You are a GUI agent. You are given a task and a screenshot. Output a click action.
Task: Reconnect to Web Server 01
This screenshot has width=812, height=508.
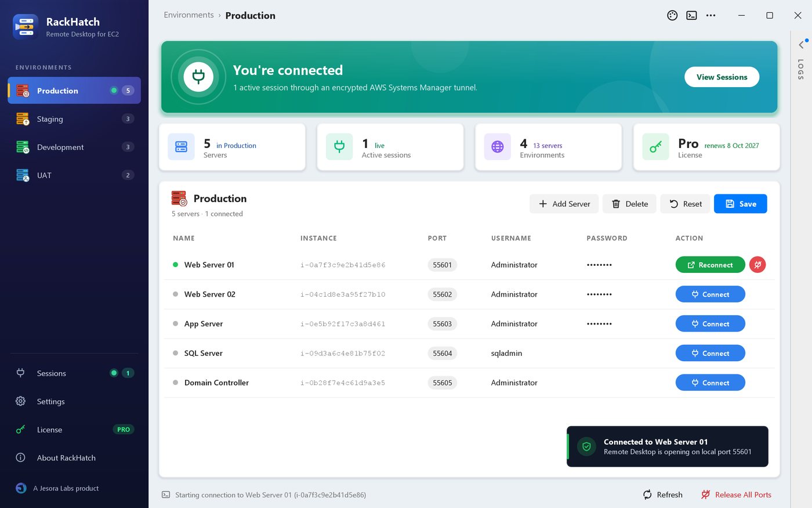[710, 265]
